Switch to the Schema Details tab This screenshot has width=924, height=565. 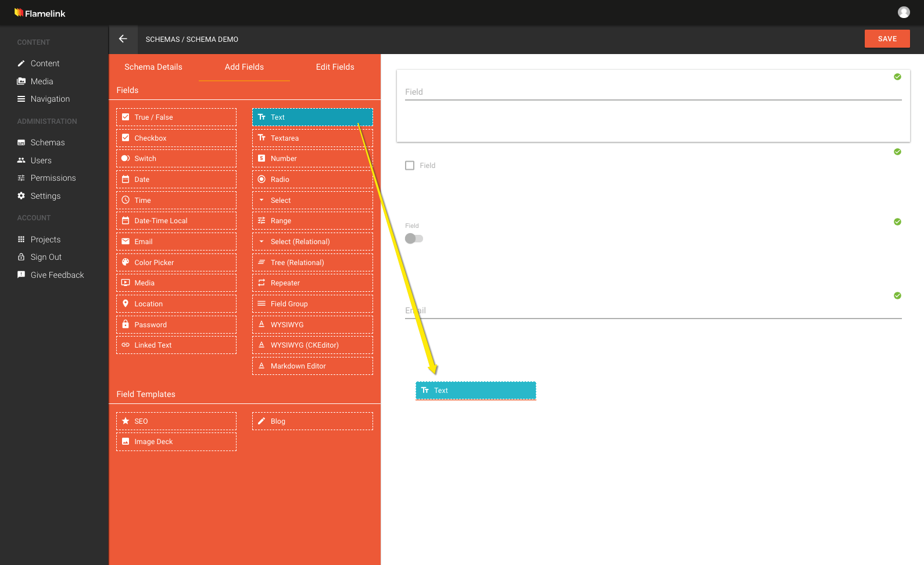point(153,67)
